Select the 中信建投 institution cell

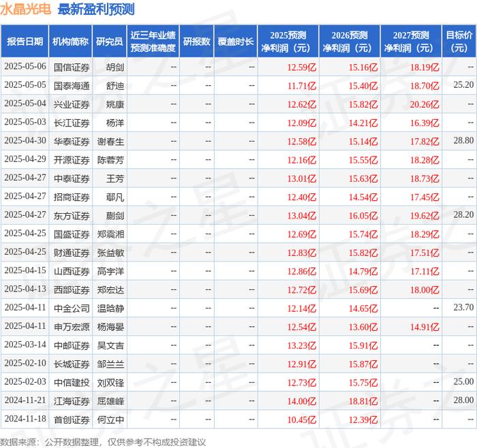coord(72,383)
